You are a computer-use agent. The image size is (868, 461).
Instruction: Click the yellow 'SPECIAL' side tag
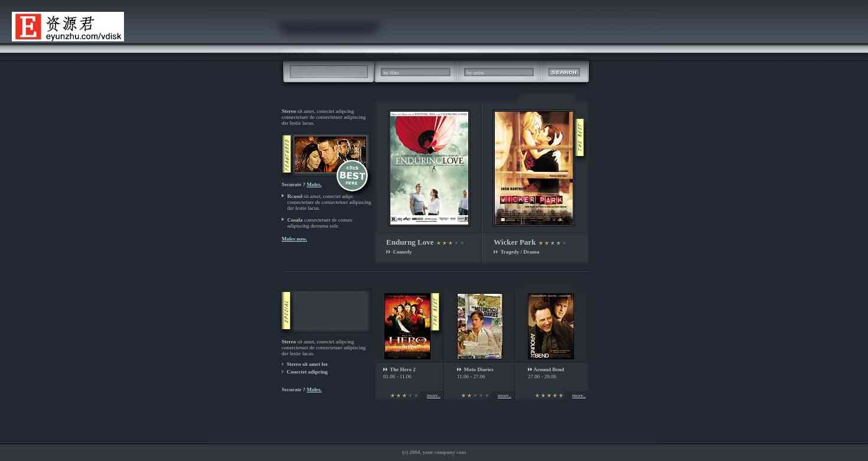click(286, 311)
